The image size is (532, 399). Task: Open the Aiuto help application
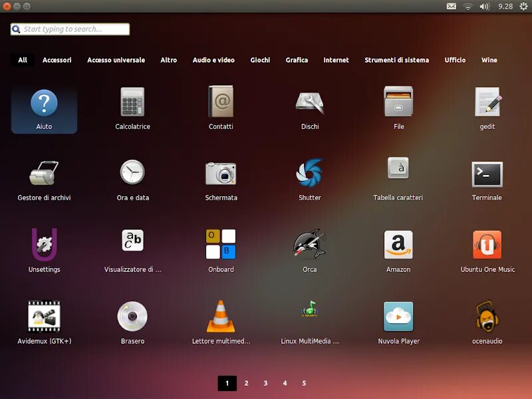pyautogui.click(x=44, y=110)
